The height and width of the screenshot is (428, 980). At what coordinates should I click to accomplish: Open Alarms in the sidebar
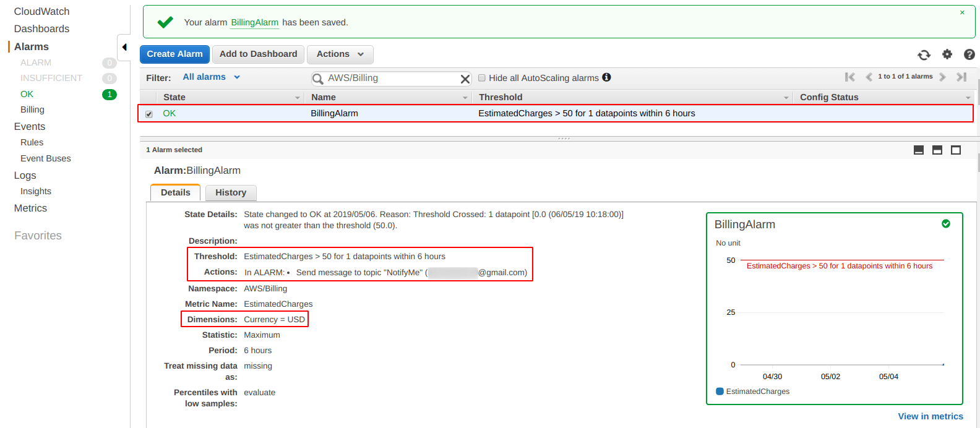click(x=32, y=47)
